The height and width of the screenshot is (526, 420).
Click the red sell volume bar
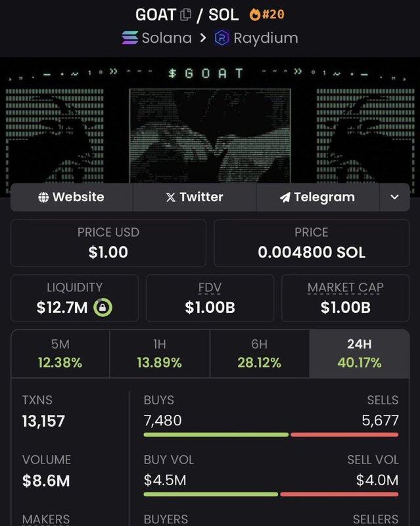point(339,494)
